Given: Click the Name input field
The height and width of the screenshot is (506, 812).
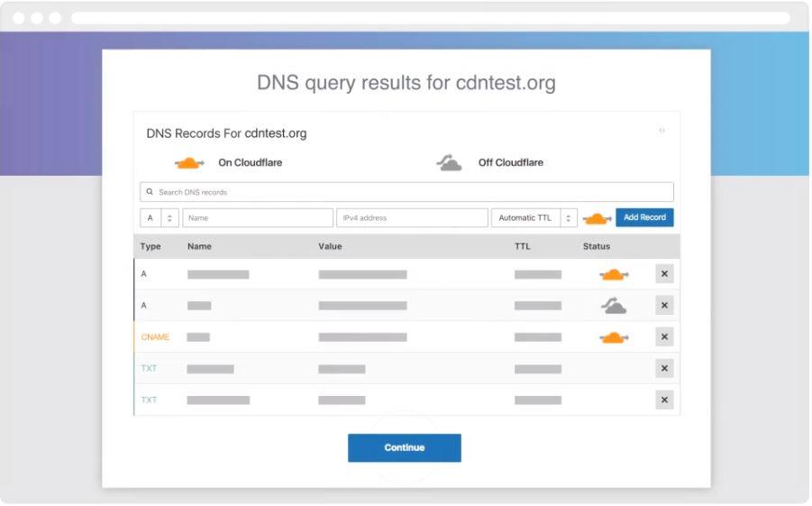Looking at the screenshot, I should pyautogui.click(x=258, y=217).
